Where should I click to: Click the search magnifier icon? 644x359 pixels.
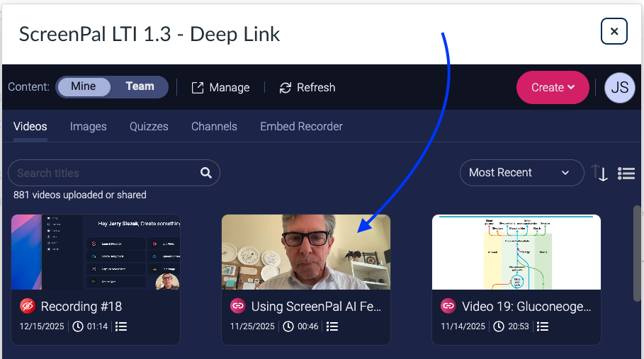pos(206,173)
